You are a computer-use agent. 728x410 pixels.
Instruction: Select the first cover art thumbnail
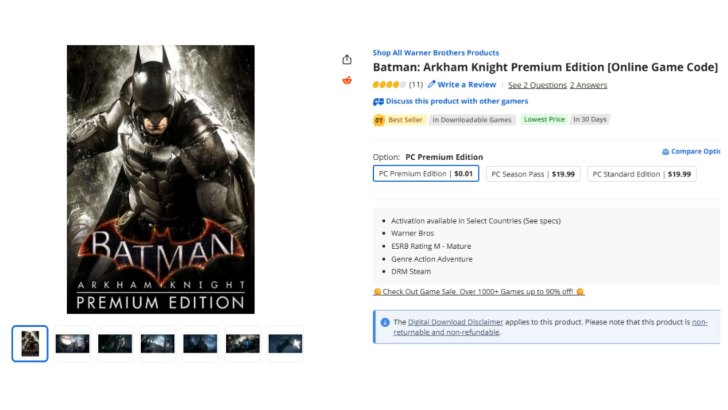click(x=30, y=343)
